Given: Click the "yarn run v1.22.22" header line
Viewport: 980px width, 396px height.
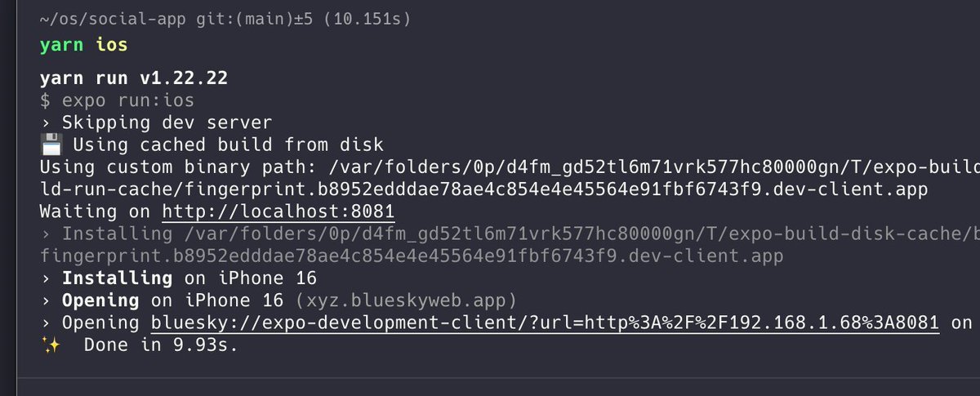Looking at the screenshot, I should coord(133,79).
